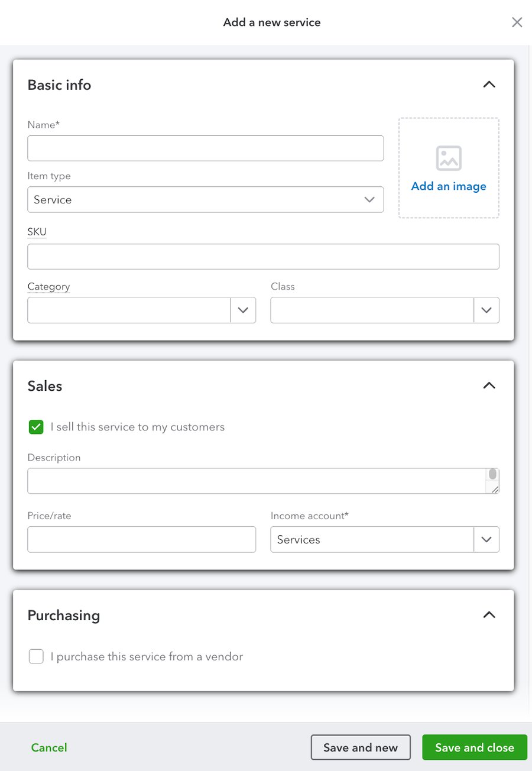
Task: Check I purchase this service from a vendor
Action: (x=36, y=656)
